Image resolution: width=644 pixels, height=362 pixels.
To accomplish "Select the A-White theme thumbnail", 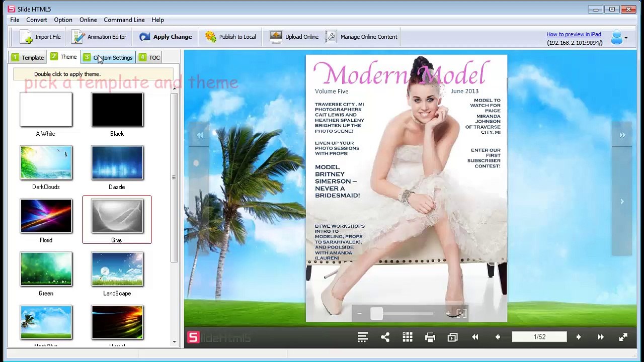I will tap(46, 110).
